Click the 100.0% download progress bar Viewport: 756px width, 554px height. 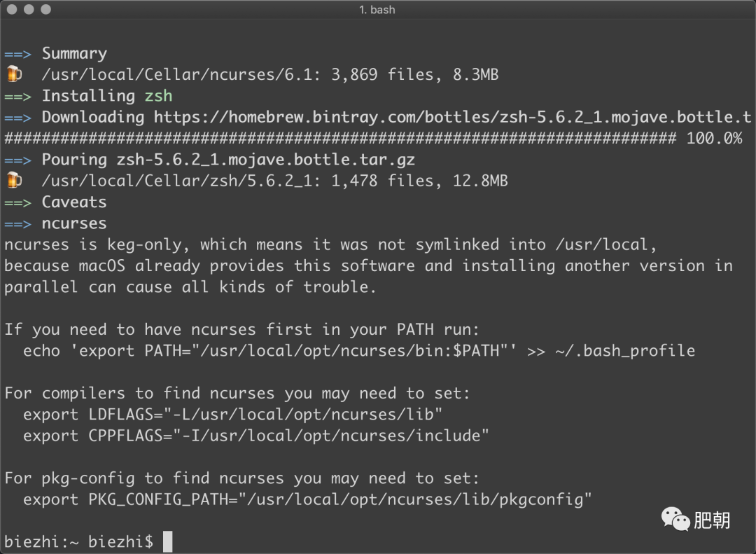click(373, 139)
